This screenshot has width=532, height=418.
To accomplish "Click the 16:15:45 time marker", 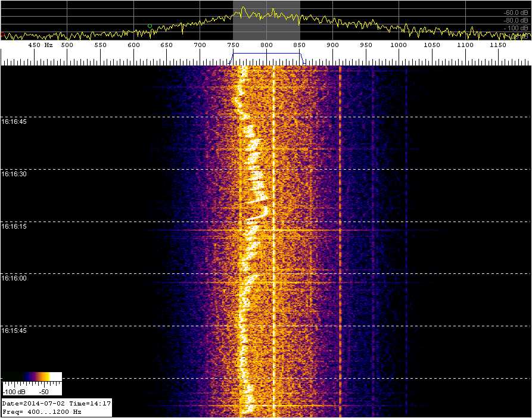I will tap(13, 330).
